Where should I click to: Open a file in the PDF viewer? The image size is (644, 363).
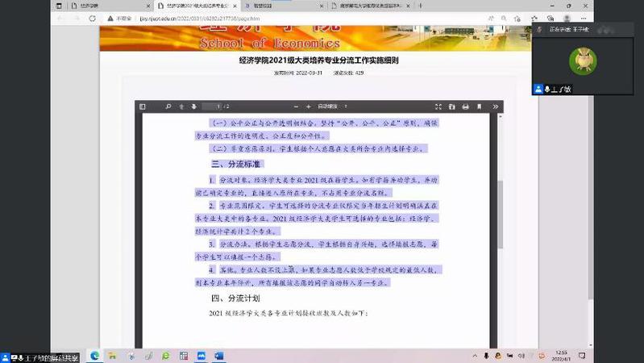tap(452, 106)
